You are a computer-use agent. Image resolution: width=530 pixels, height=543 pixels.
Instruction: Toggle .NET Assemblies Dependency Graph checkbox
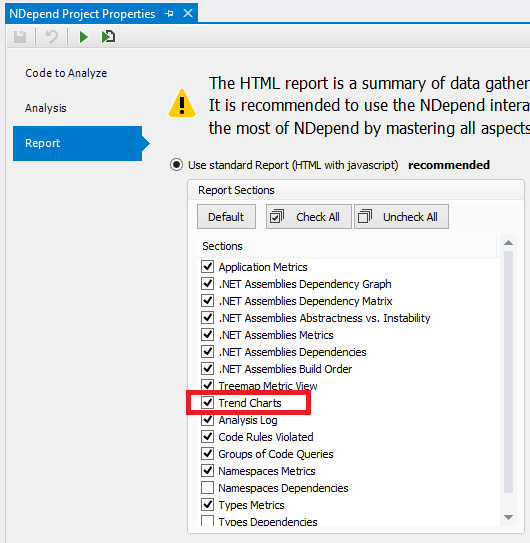(x=207, y=284)
